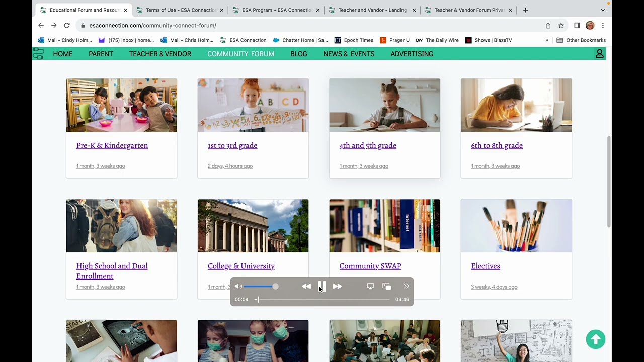Close the Educational Forum tab
This screenshot has height=362, width=644.
pos(125,10)
